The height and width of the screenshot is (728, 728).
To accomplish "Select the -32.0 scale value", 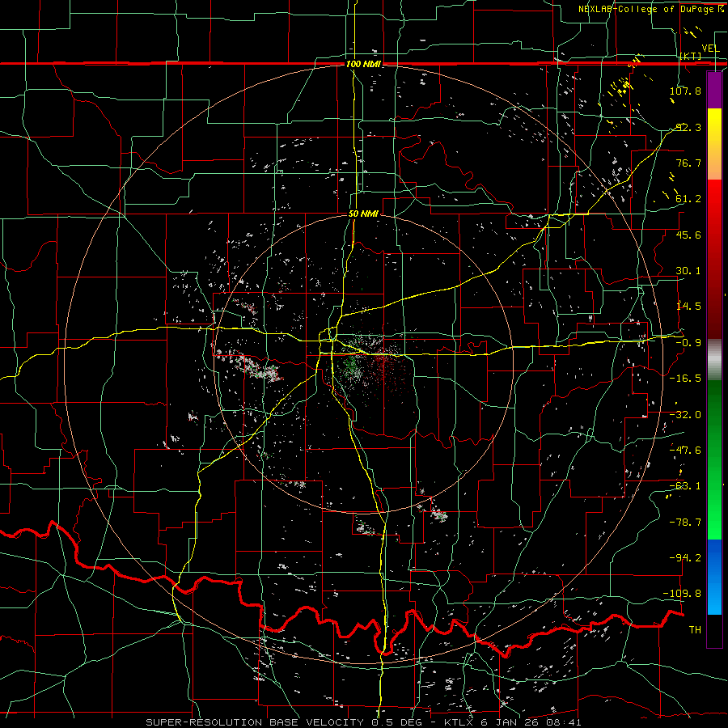I will pos(685,415).
